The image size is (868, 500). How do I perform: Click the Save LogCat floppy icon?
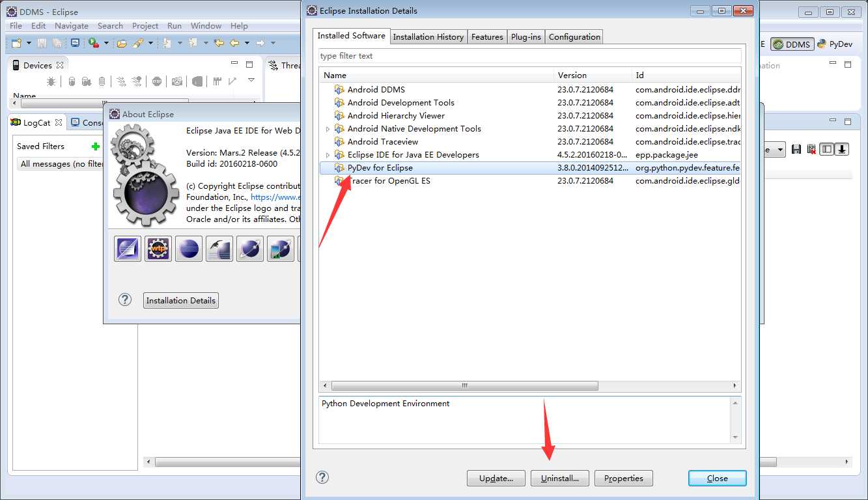(x=796, y=150)
